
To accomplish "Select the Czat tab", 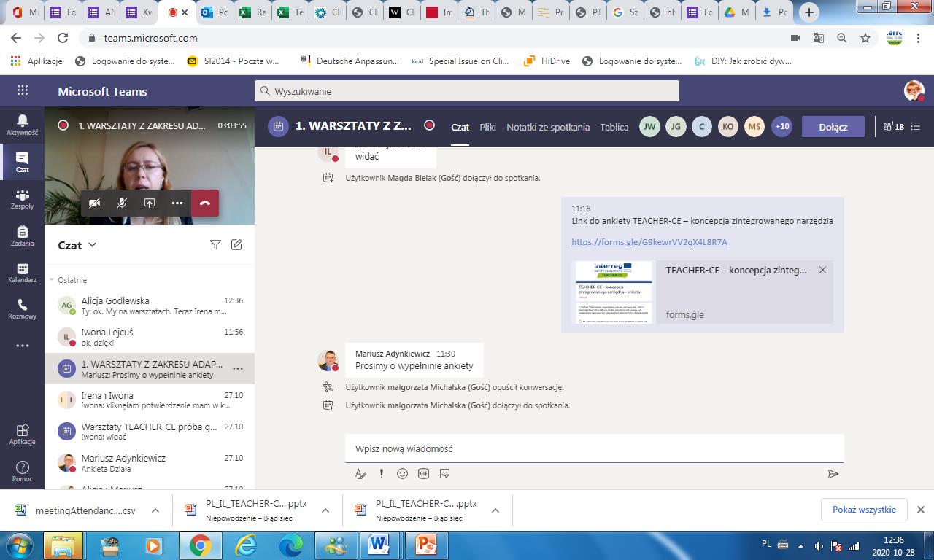I will point(460,127).
